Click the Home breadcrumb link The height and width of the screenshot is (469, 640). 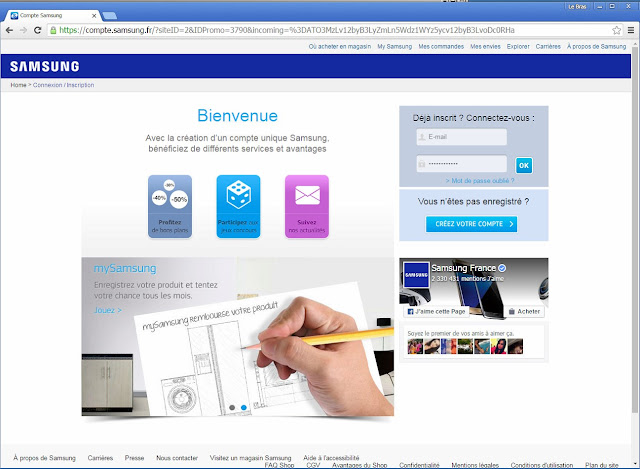[x=18, y=85]
